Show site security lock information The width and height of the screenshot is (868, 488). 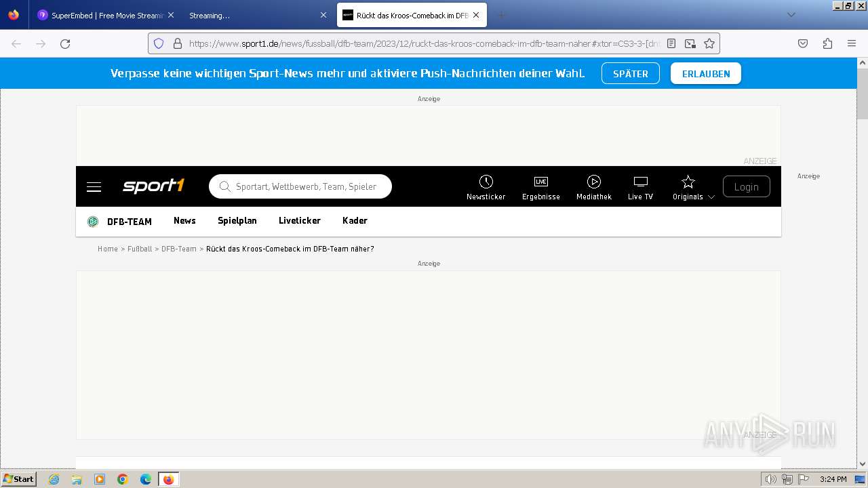(x=178, y=43)
